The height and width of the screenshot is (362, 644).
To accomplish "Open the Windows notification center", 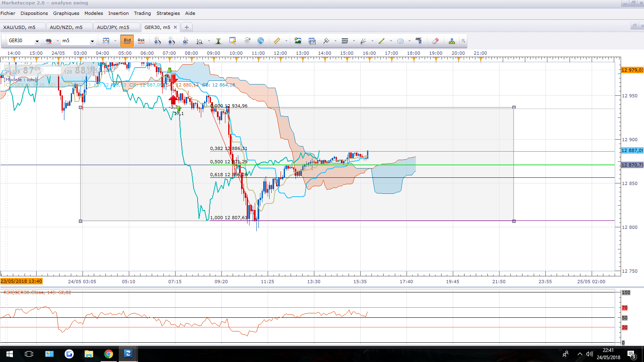I will click(x=632, y=354).
